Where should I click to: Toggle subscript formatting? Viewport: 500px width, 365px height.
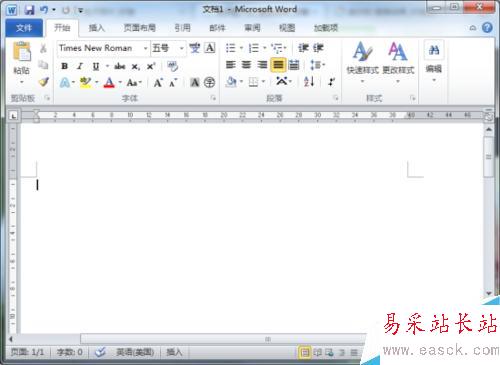pyautogui.click(x=135, y=67)
